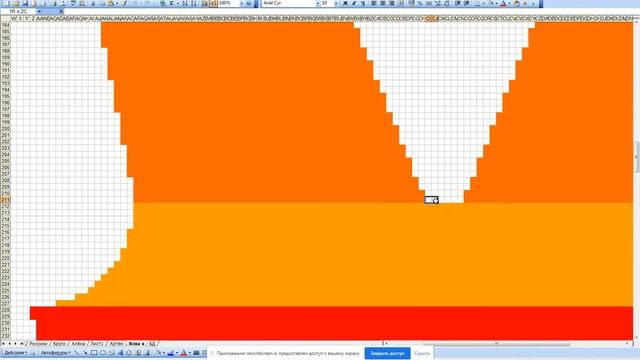Switch to the БД sheet tab

152,344
